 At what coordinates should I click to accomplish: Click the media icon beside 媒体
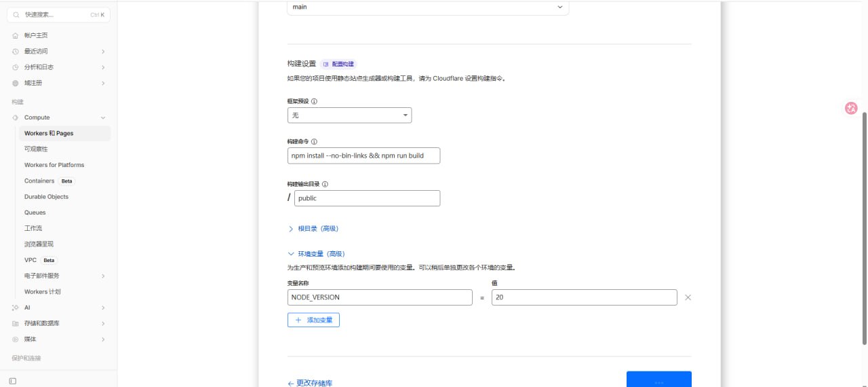(15, 339)
